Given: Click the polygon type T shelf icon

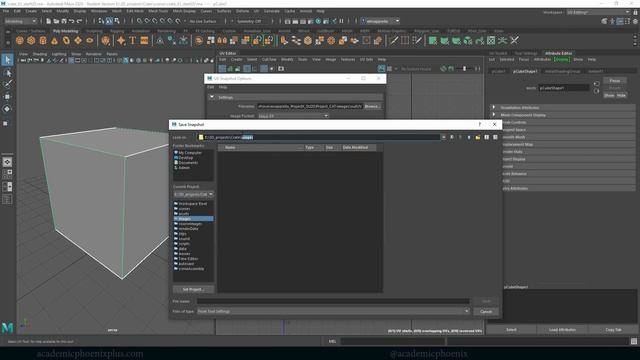Looking at the screenshot, I should tap(132, 40).
